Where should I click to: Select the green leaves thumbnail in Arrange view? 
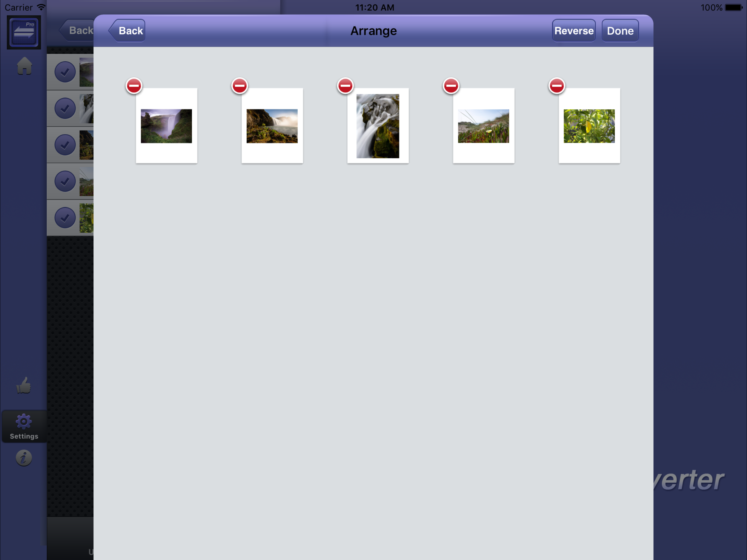click(x=589, y=126)
